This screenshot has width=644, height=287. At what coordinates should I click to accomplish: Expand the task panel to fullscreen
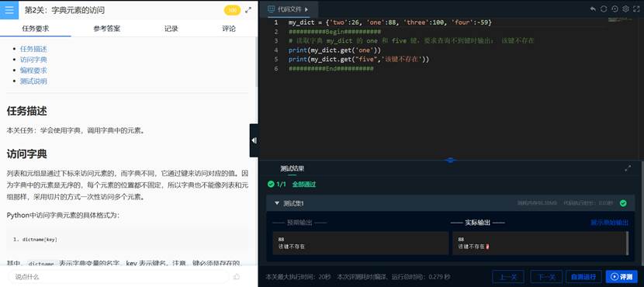click(x=248, y=10)
